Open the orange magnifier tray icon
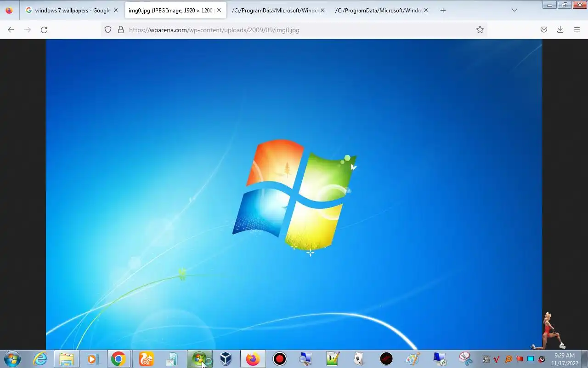588x368 pixels. [508, 359]
